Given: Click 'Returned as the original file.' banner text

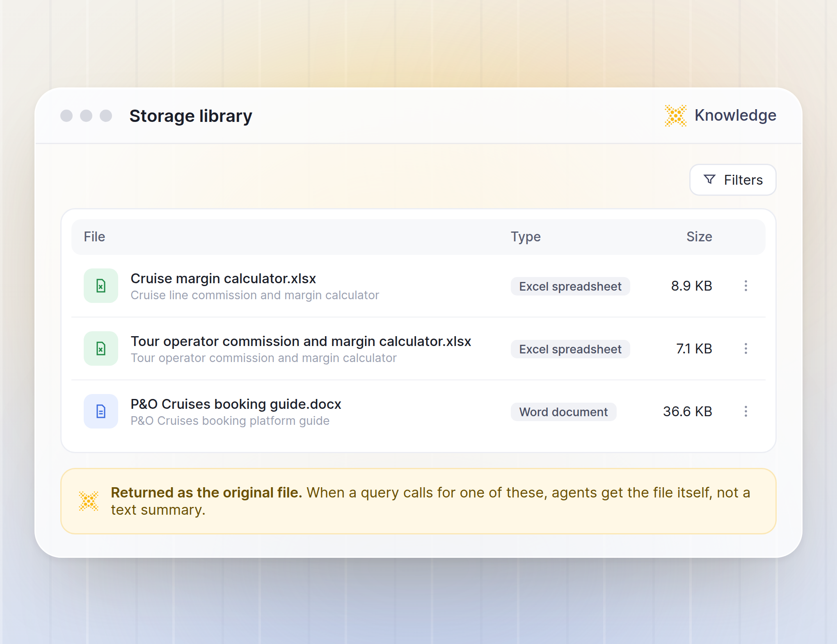Looking at the screenshot, I should point(206,493).
